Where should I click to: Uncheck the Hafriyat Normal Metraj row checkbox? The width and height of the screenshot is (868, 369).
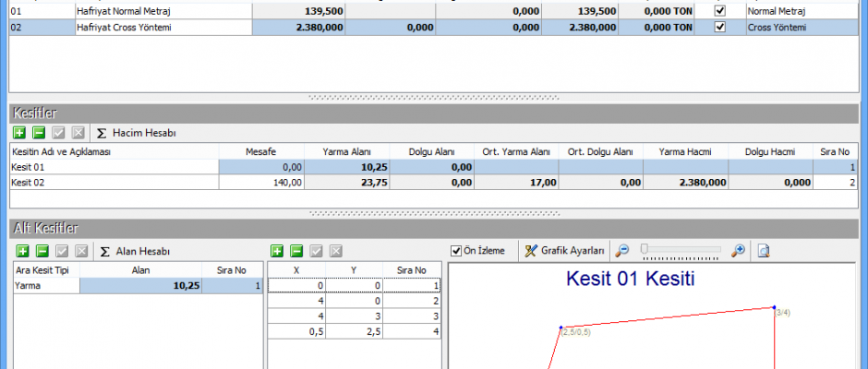tap(720, 11)
